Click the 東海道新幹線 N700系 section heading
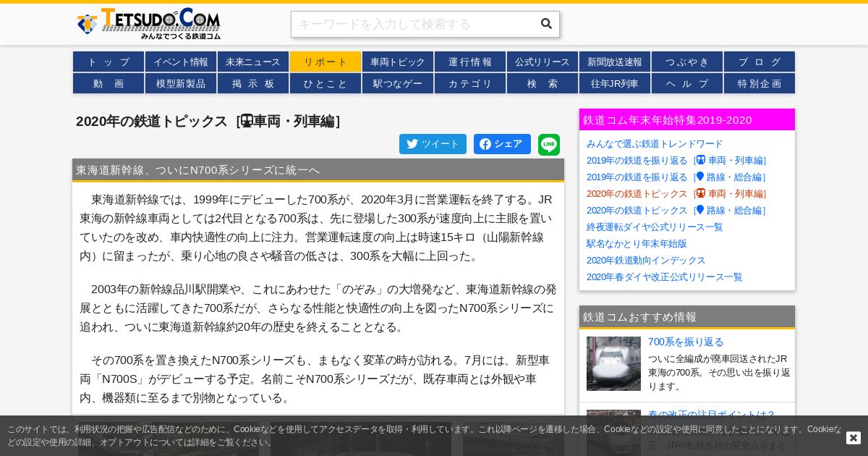The image size is (868, 456). pos(318,169)
